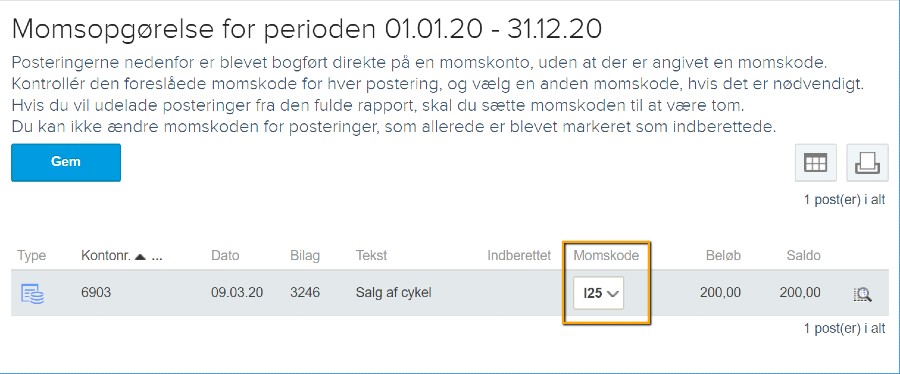This screenshot has height=374, width=900.
Task: Sort by the Dato column header
Action: (x=225, y=256)
